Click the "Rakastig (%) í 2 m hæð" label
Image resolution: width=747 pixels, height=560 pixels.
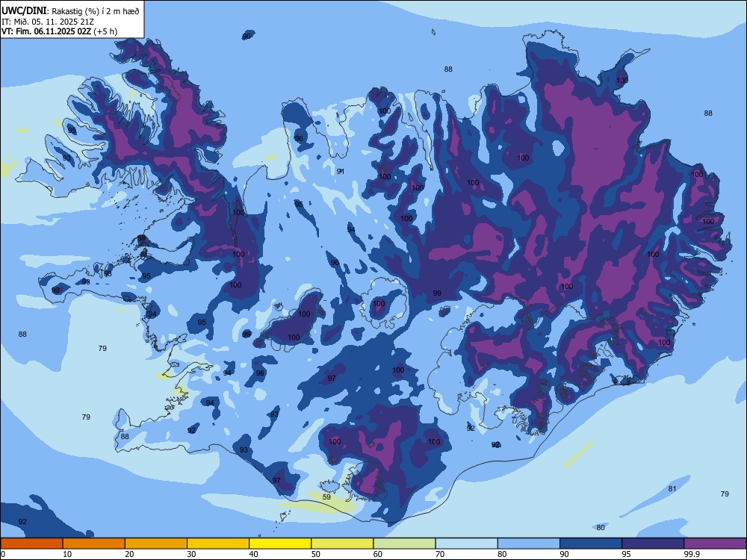point(96,11)
